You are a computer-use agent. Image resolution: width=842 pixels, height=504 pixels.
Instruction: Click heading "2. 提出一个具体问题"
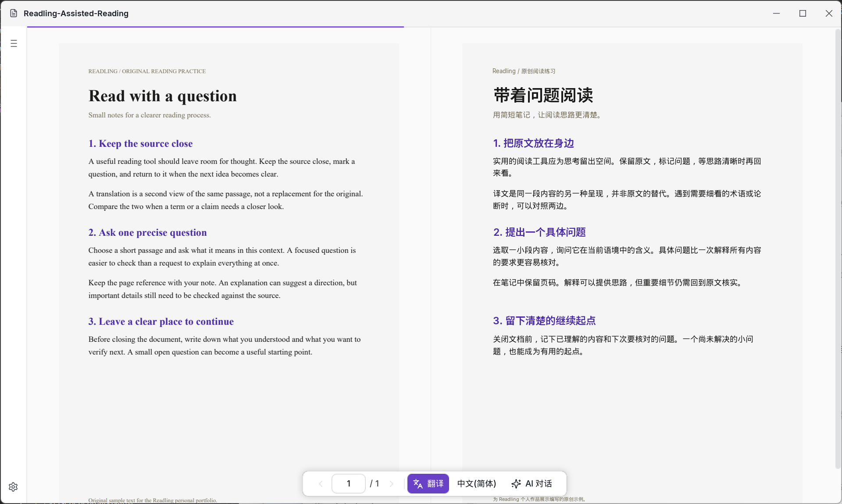click(x=539, y=232)
